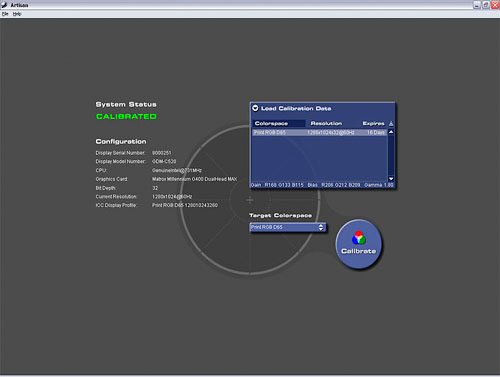Click the Calibrate round button
Screen dimensions: 500x377
[358, 244]
